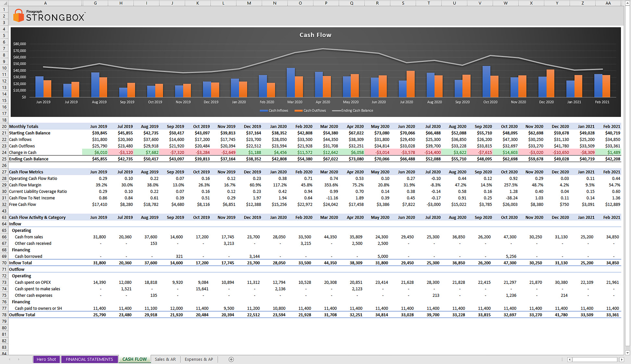
Task: Click the sheet tab bar split handle dots
Action: (x=562, y=360)
